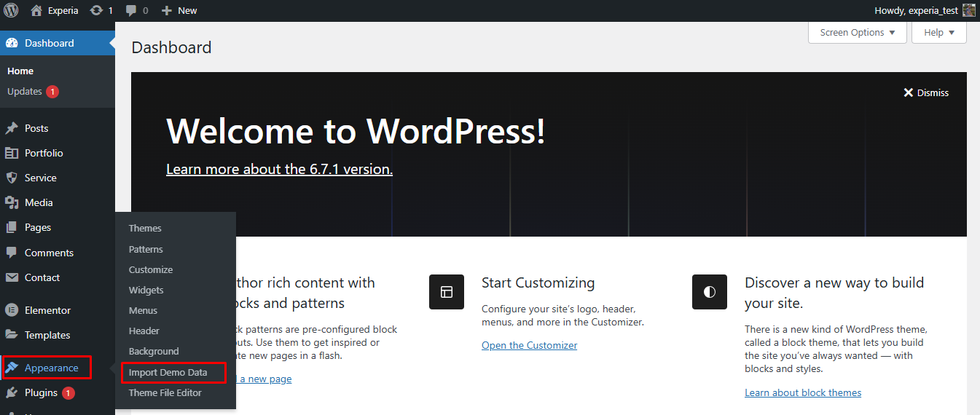Select Customize in Appearance submenu
This screenshot has height=415, width=980.
(x=151, y=269)
